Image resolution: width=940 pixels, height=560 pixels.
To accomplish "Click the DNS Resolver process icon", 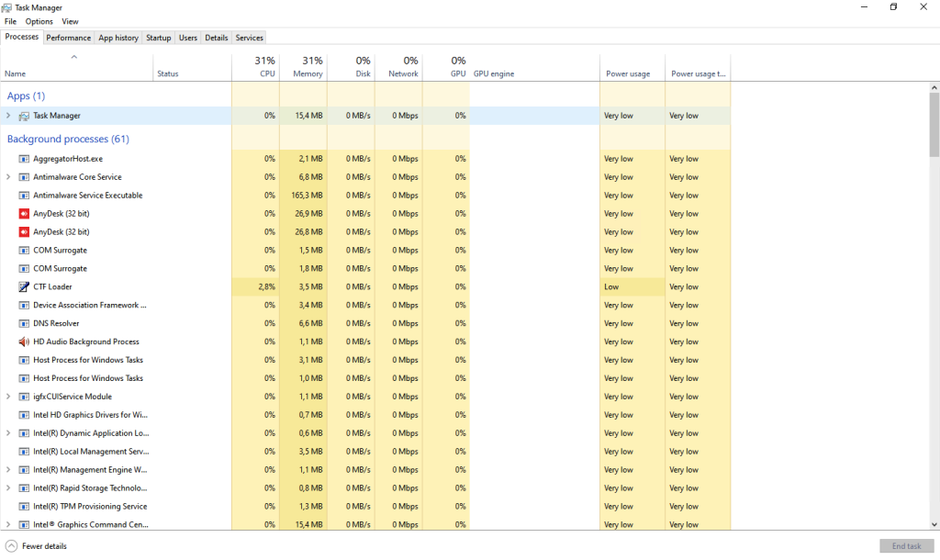I will [x=24, y=323].
